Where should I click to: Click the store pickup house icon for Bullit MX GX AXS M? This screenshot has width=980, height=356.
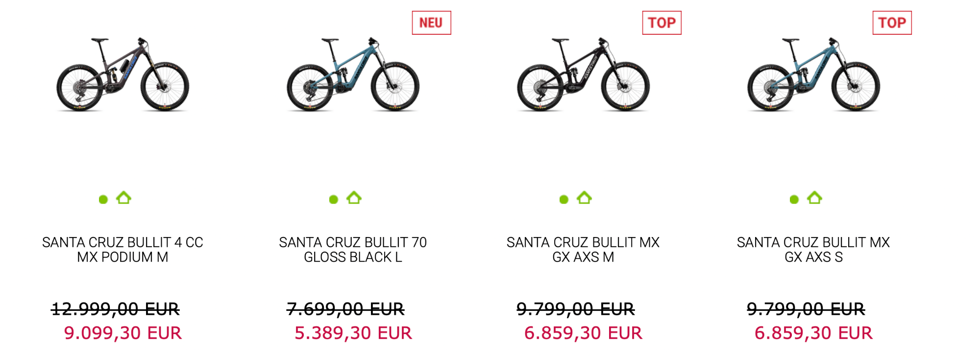[584, 198]
